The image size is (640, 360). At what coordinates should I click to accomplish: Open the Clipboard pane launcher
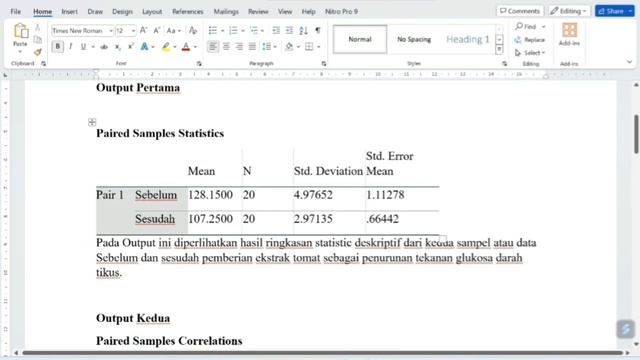pos(43,64)
